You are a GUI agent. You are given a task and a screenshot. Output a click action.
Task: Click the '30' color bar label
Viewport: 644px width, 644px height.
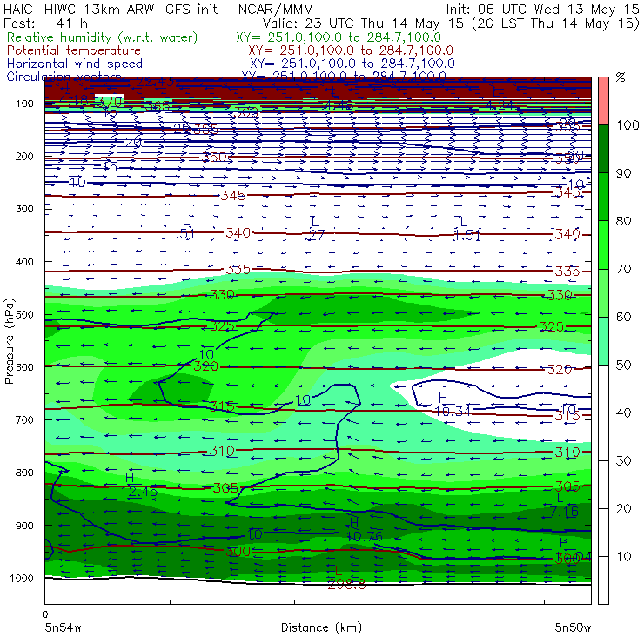(624, 461)
